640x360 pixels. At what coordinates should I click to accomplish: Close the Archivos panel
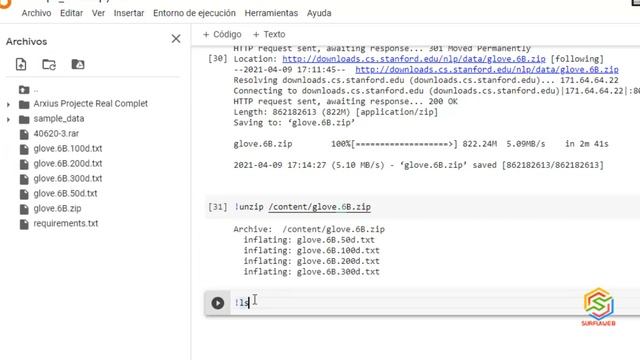pyautogui.click(x=176, y=39)
